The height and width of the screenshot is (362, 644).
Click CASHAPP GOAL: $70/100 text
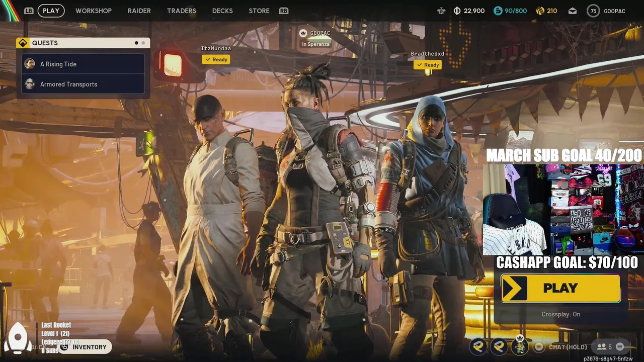pyautogui.click(x=567, y=262)
